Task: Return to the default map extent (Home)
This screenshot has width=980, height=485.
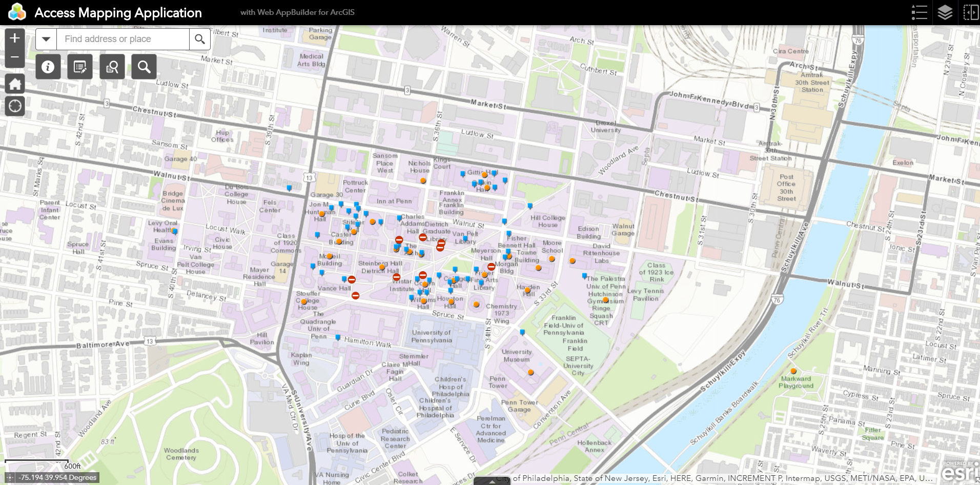Action: pos(15,84)
